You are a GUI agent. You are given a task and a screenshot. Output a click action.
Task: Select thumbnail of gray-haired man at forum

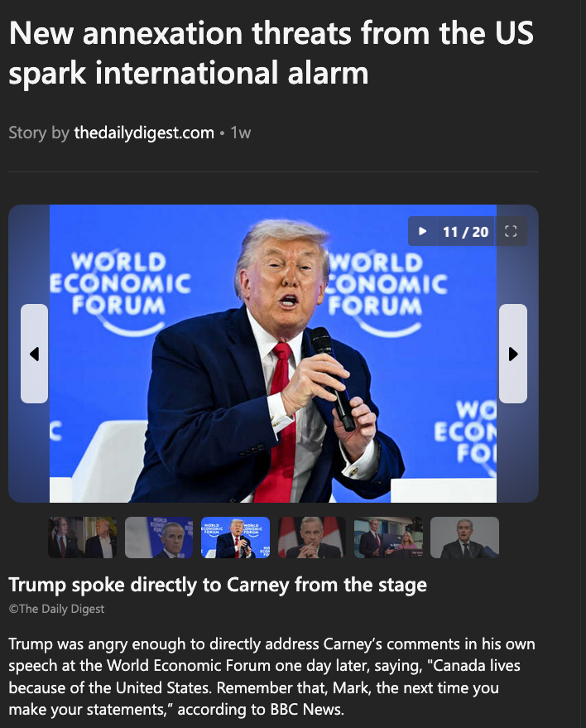(159, 538)
